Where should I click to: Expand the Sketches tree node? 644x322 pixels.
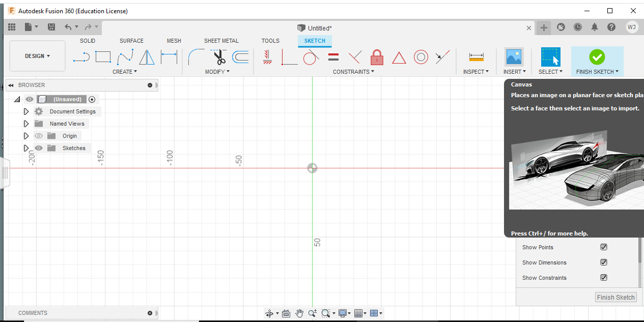pos(26,148)
